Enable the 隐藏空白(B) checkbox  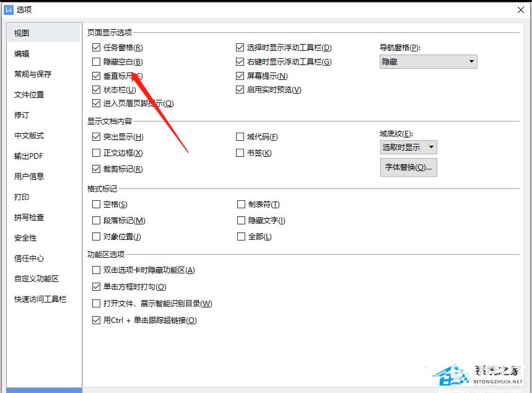[x=97, y=62]
